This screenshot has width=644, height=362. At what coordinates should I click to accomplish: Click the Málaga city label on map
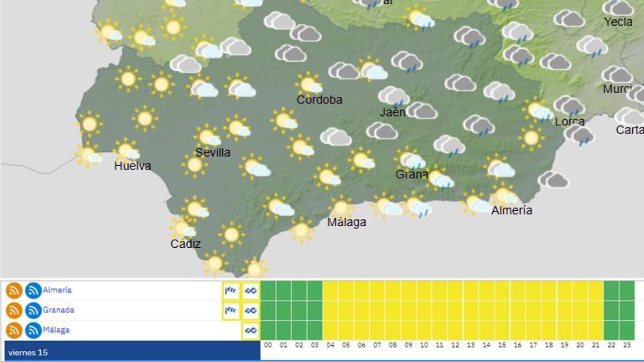coord(347,221)
